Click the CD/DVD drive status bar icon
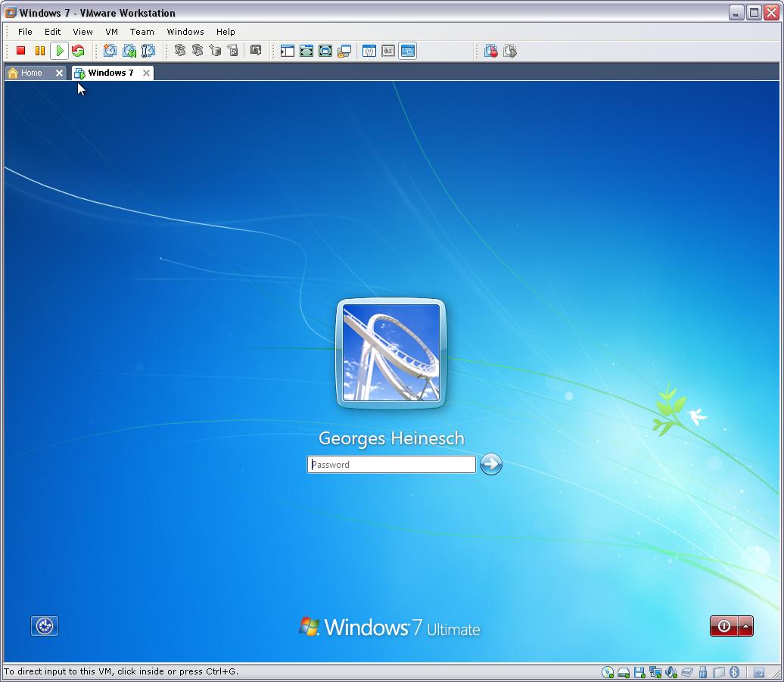The height and width of the screenshot is (682, 784). point(608,672)
